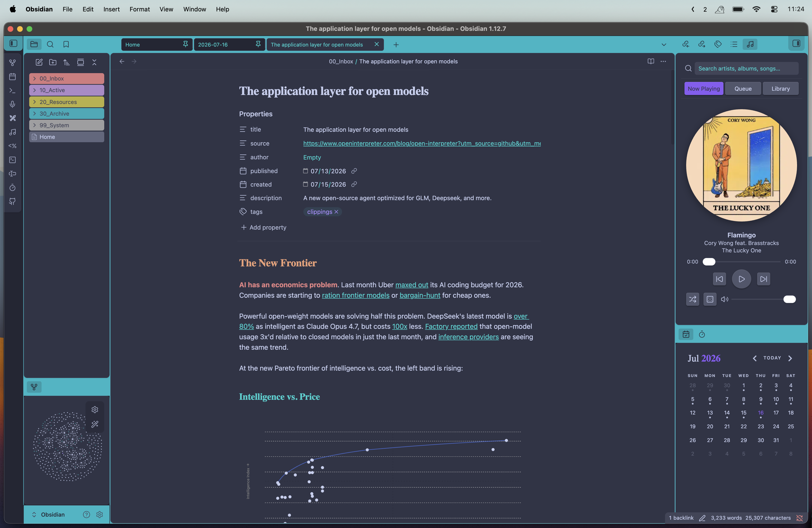Open the Insert menu

[x=112, y=9]
